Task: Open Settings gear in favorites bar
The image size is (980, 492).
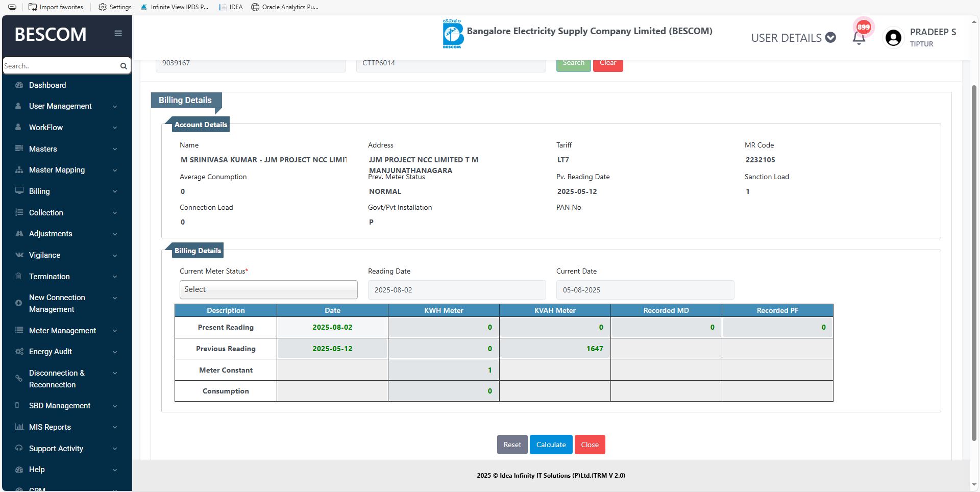Action: (103, 7)
